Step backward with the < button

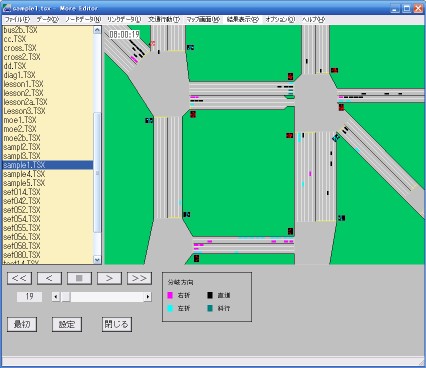(49, 278)
